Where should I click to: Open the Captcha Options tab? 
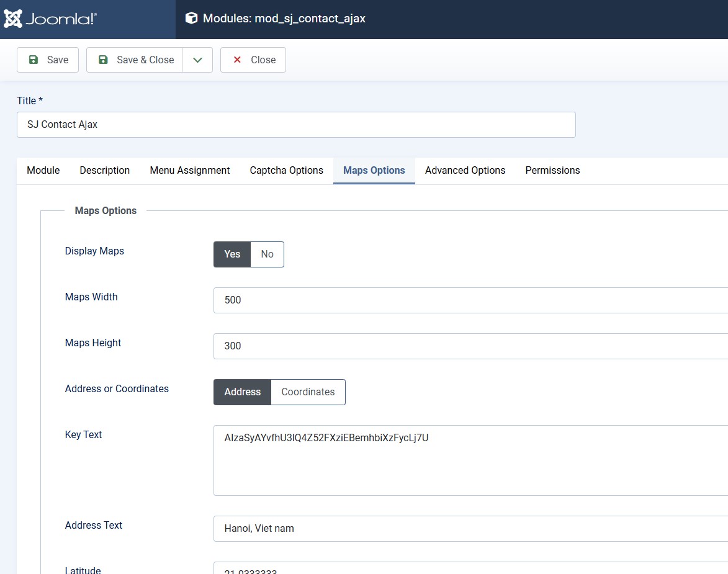pyautogui.click(x=286, y=171)
